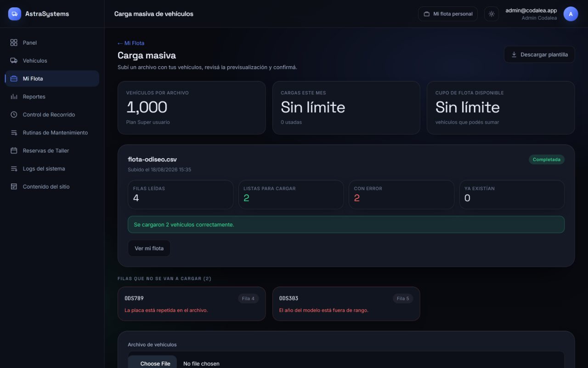Click the Mi Flota briefcase icon in sidebar
588x368 pixels.
pos(14,79)
